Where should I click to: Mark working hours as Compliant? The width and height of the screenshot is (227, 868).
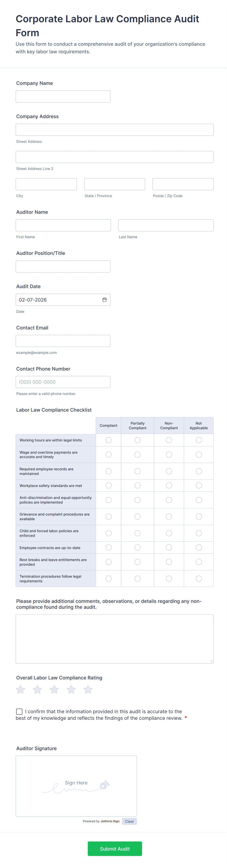(109, 440)
